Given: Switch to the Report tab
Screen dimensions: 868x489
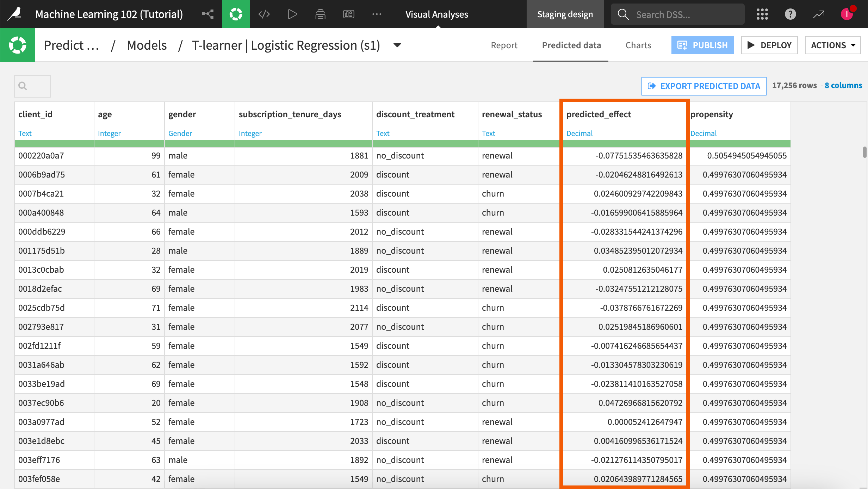Looking at the screenshot, I should point(504,45).
